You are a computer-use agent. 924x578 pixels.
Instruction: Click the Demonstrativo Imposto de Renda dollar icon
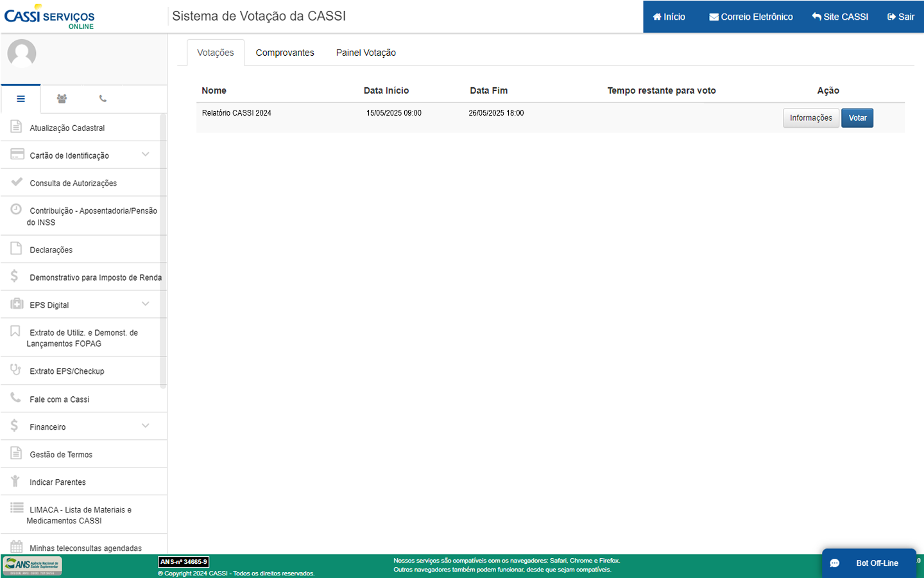[14, 276]
